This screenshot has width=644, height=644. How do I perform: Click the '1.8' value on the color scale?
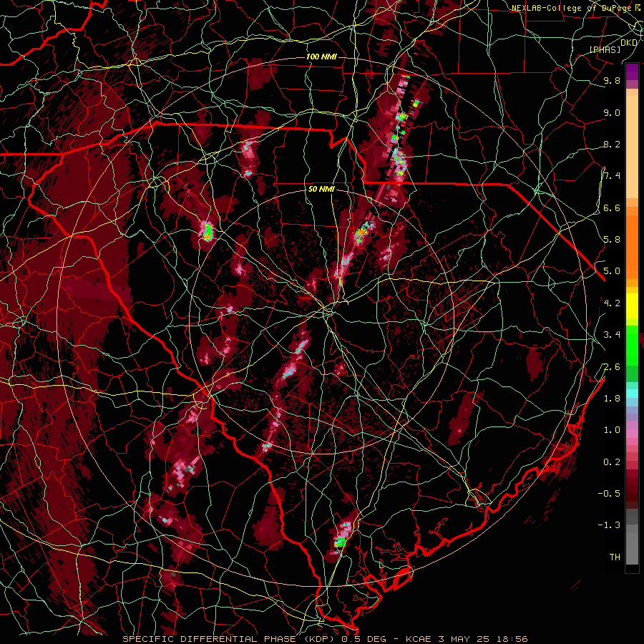[x=612, y=399]
